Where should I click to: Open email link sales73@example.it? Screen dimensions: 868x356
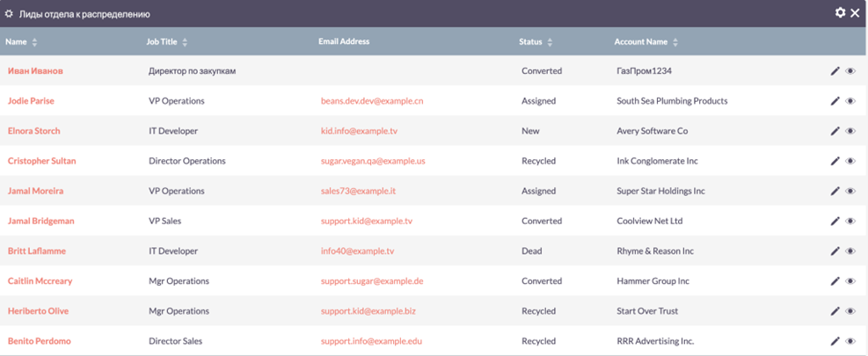coord(358,192)
